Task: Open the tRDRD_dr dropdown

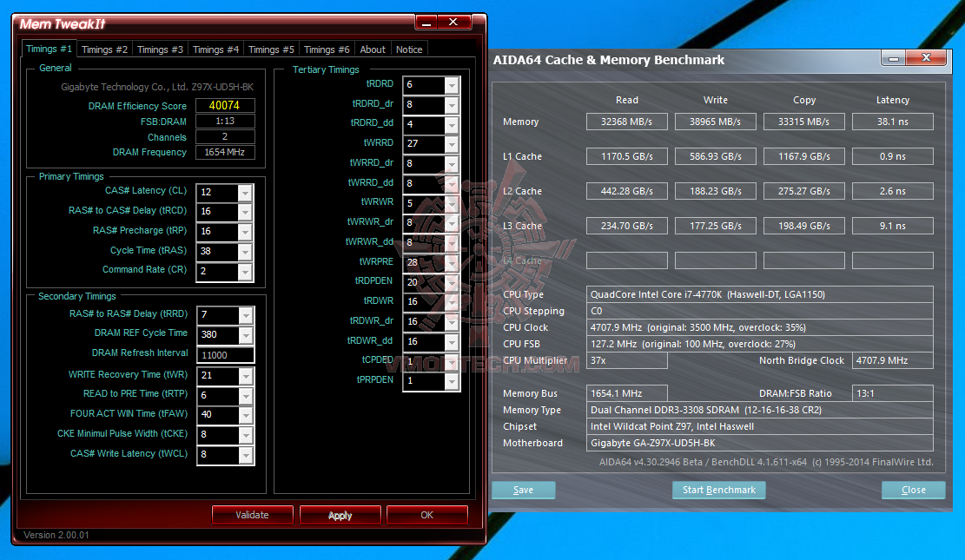Action: [x=452, y=104]
